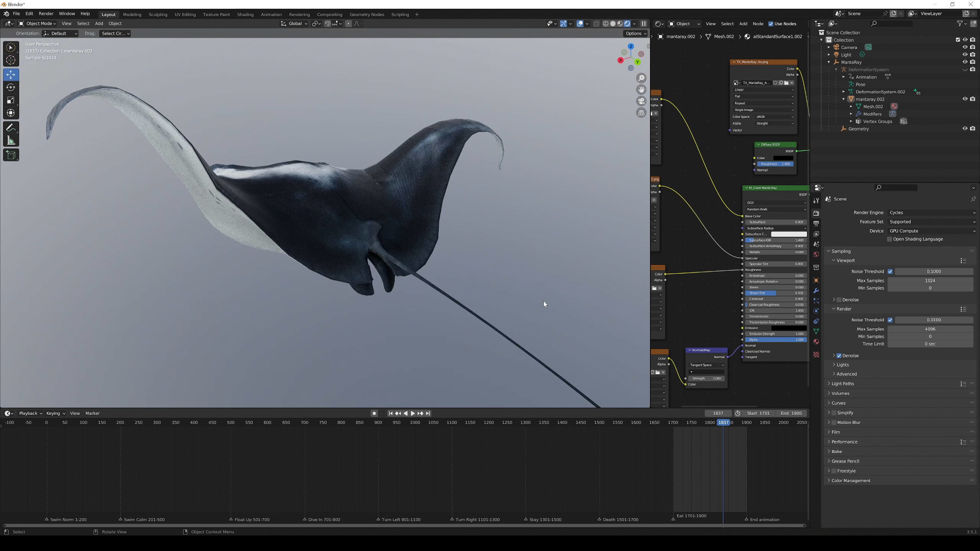The width and height of the screenshot is (980, 551).
Task: Open the Render Engine dropdown
Action: pyautogui.click(x=931, y=212)
